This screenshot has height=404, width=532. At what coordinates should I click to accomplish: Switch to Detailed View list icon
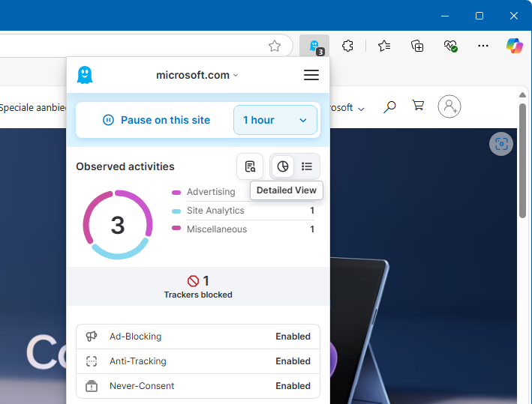[x=307, y=166]
